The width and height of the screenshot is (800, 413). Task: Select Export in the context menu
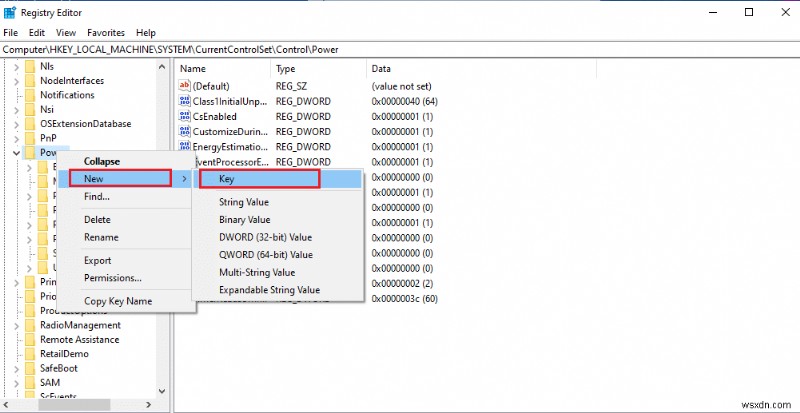tap(126, 260)
